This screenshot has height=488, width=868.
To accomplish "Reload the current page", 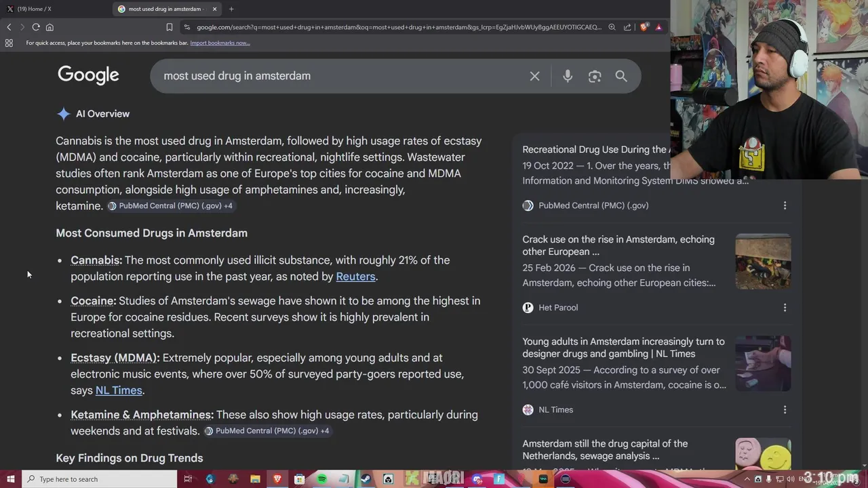I will [36, 27].
